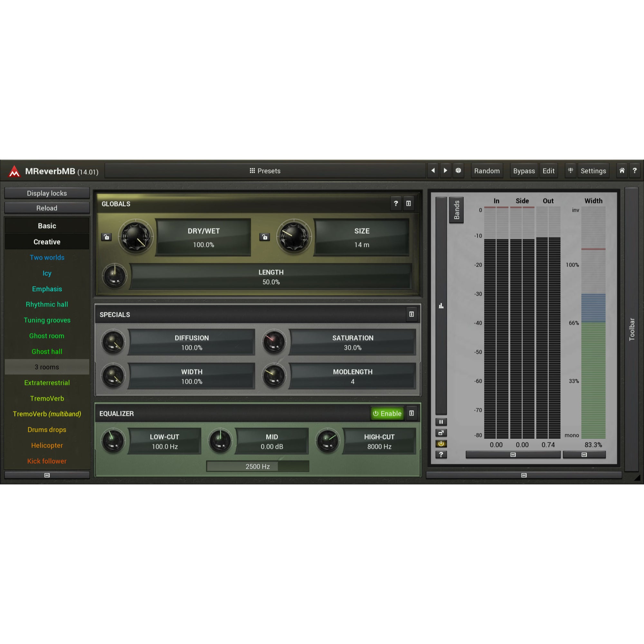The image size is (644, 644).
Task: Click the wide expander under meter panel
Action: [x=524, y=475]
